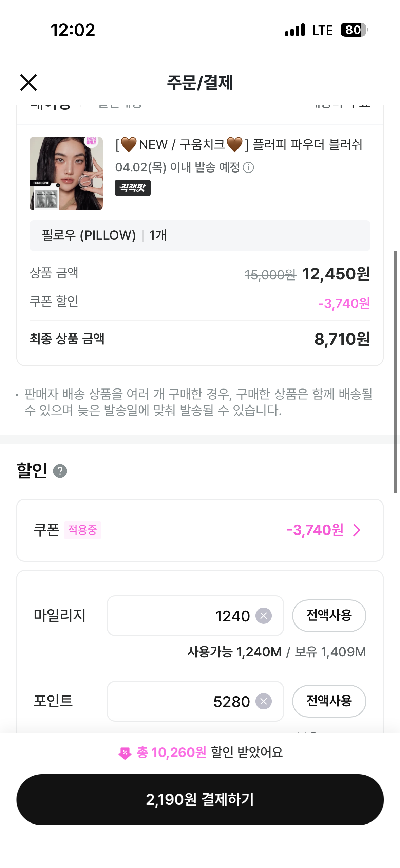Screen dimensions: 400x868
Task: Close the 주문/결제 order page
Action: coord(28,83)
